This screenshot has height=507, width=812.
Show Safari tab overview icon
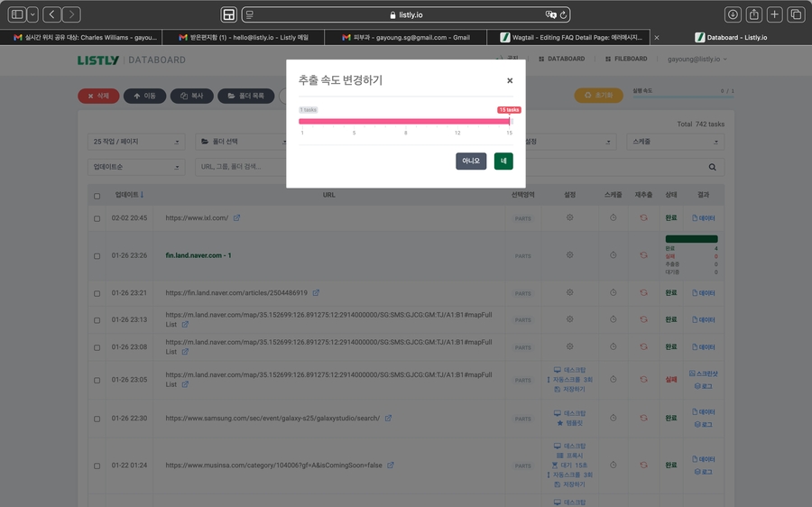tap(796, 14)
